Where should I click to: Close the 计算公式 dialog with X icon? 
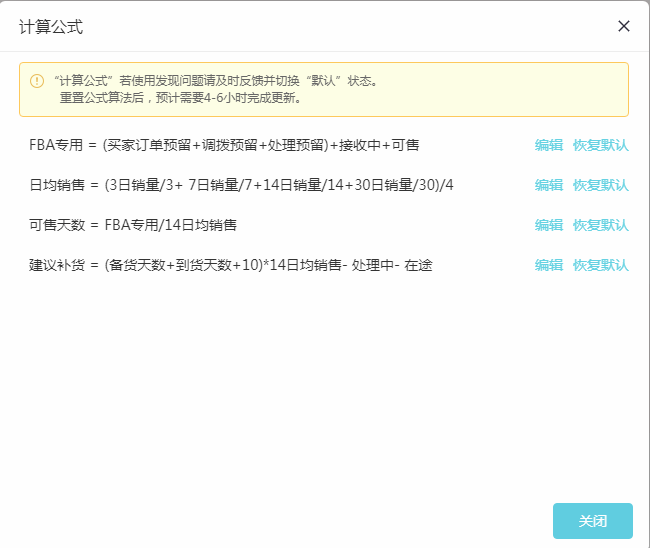(623, 26)
